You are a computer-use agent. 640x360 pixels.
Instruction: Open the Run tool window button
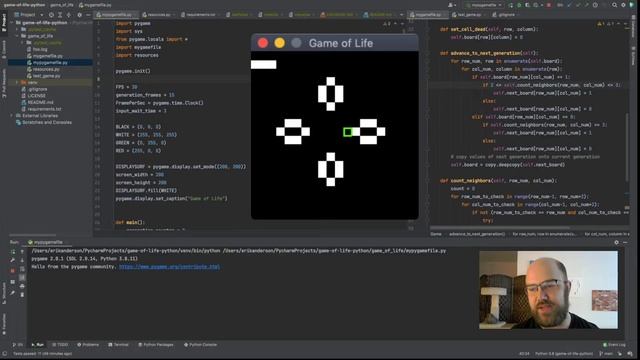(38, 345)
